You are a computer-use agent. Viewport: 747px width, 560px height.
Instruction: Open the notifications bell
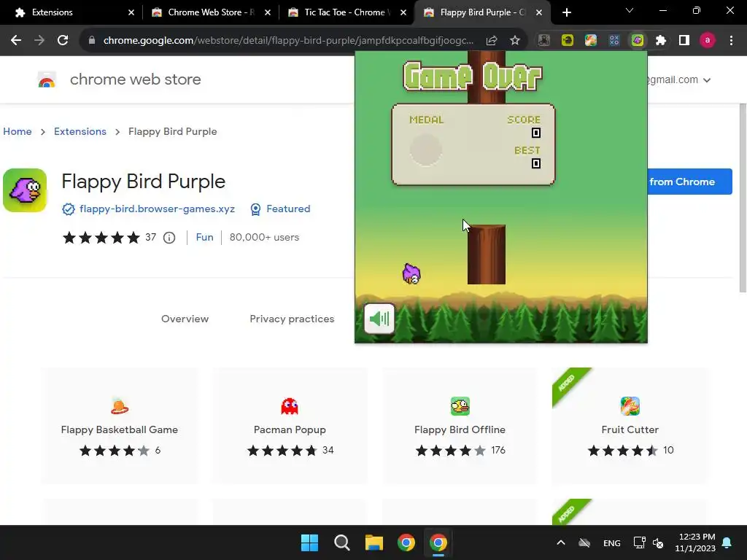[727, 542]
